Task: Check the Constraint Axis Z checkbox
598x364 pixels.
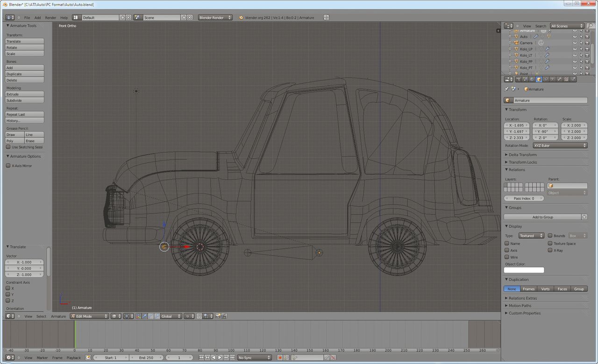Action: (x=8, y=301)
